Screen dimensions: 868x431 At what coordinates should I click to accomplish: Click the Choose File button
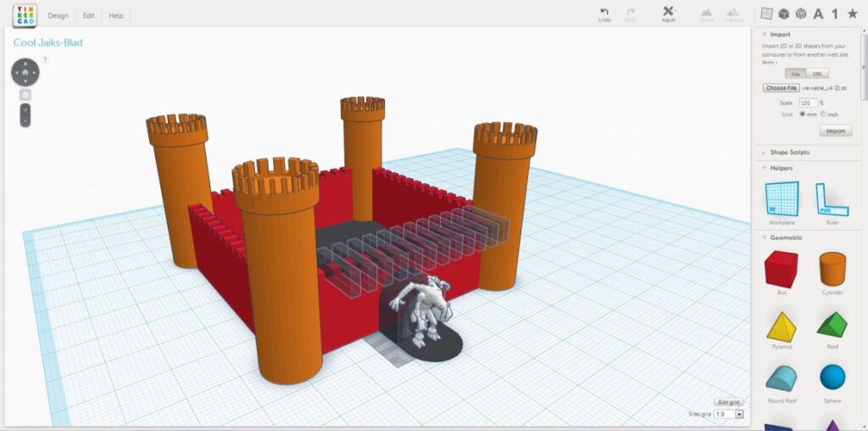coord(781,88)
